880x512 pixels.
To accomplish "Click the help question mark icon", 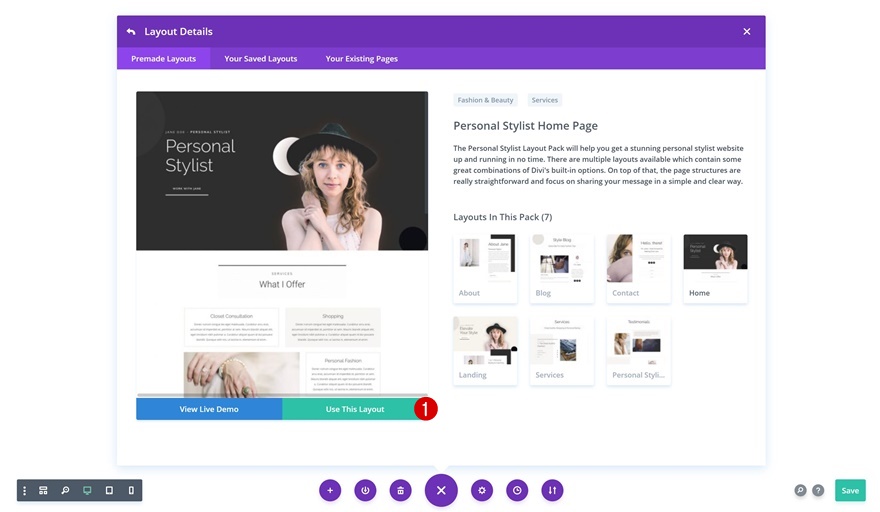I will pos(818,490).
